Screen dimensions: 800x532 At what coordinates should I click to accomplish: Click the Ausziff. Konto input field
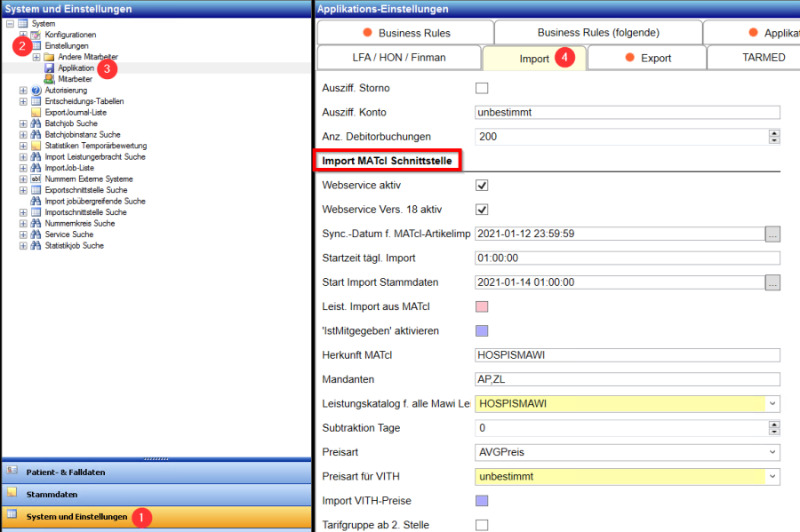pyautogui.click(x=627, y=112)
